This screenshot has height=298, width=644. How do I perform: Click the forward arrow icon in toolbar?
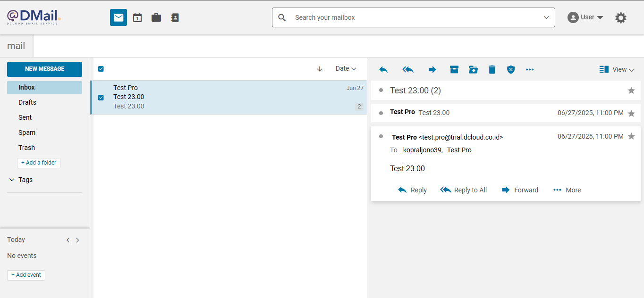(432, 69)
